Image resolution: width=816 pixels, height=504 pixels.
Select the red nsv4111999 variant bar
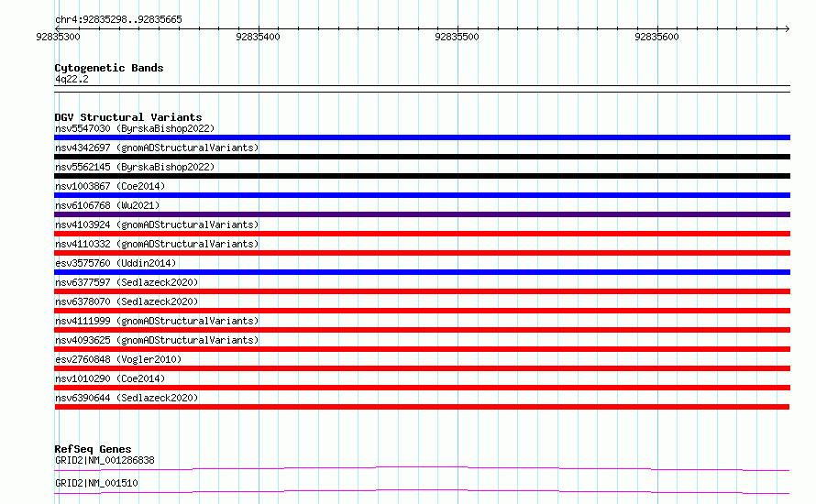pos(422,330)
